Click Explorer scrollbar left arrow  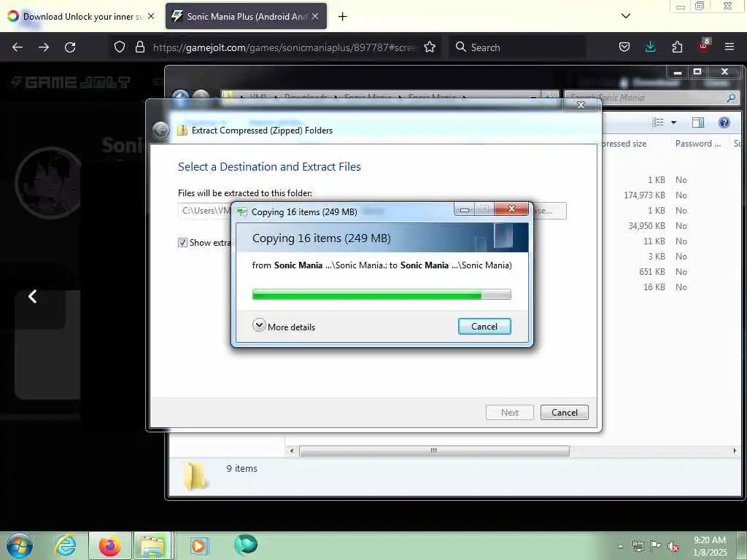[292, 451]
